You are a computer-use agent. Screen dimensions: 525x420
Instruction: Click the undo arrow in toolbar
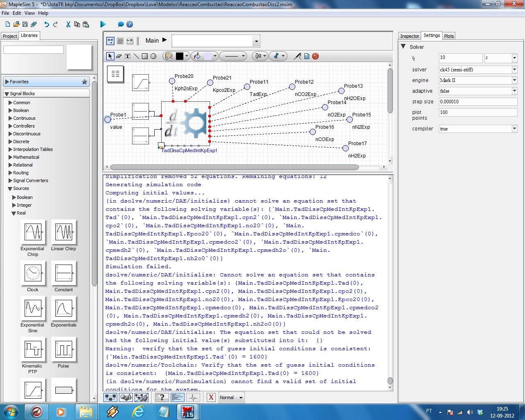(x=47, y=25)
